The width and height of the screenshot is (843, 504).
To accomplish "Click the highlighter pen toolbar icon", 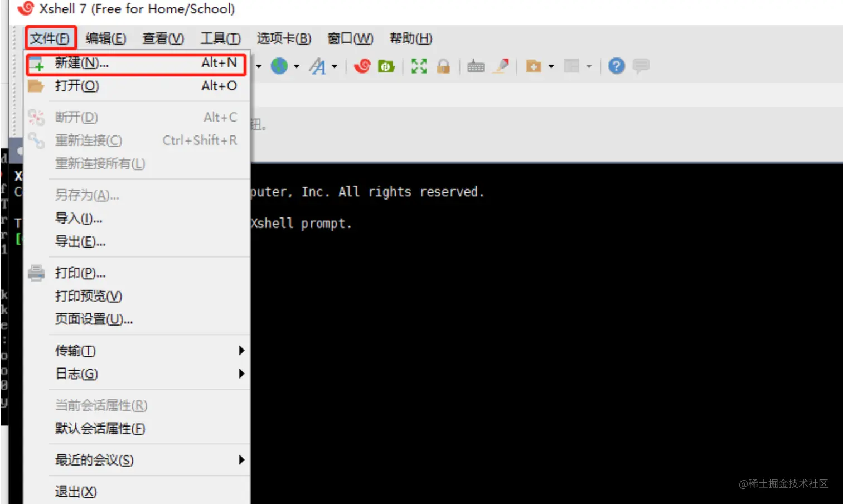I will coord(502,66).
